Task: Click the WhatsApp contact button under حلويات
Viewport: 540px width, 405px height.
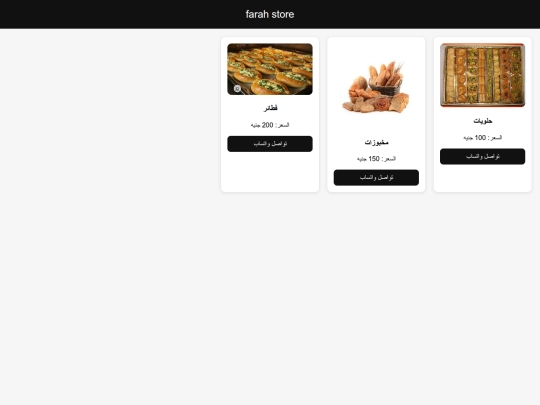Action: tap(482, 156)
